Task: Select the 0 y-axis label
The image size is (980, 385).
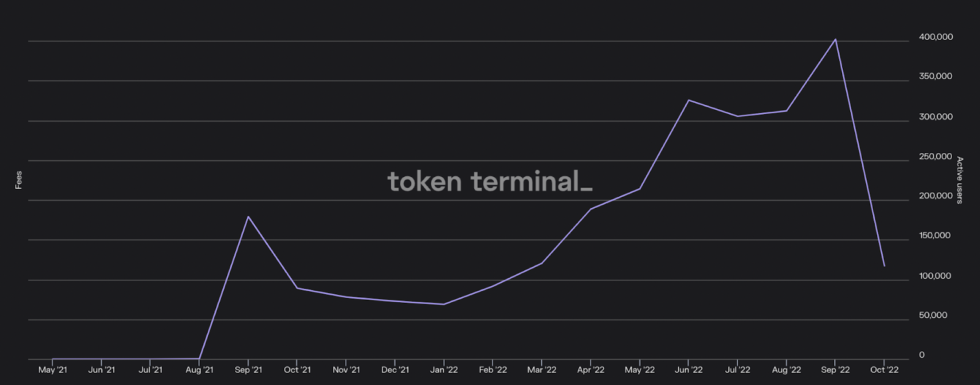Action: (x=922, y=355)
